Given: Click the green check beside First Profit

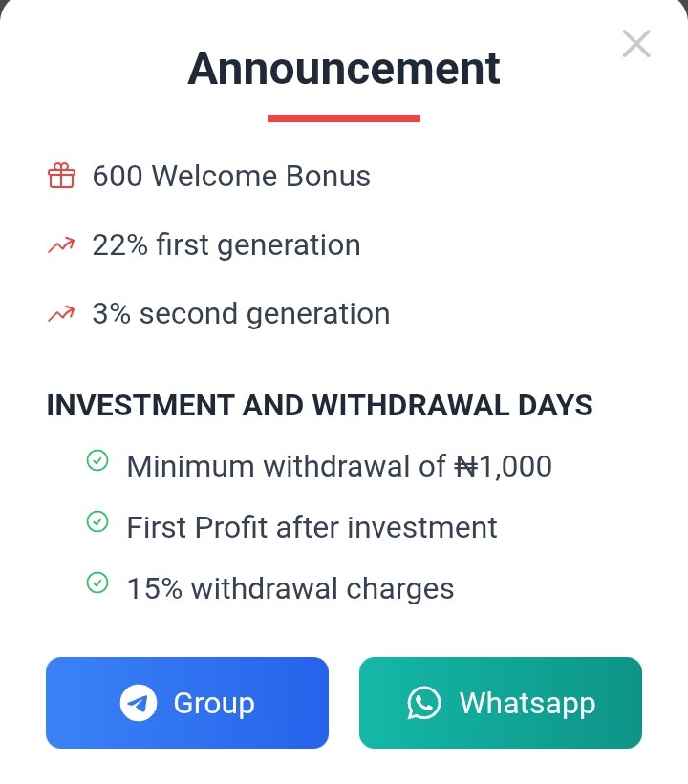Looking at the screenshot, I should 97,521.
